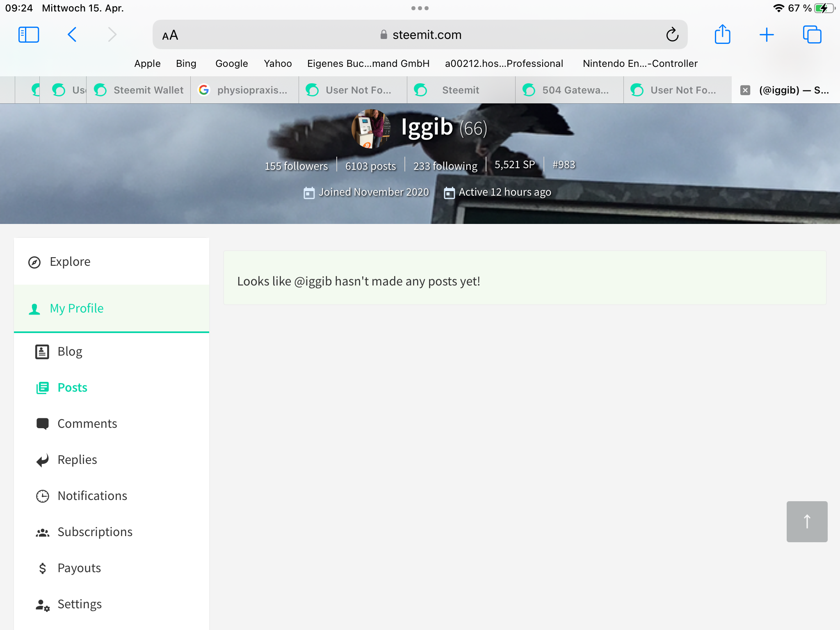Open Payouts with dollar icon
840x630 pixels.
point(79,568)
